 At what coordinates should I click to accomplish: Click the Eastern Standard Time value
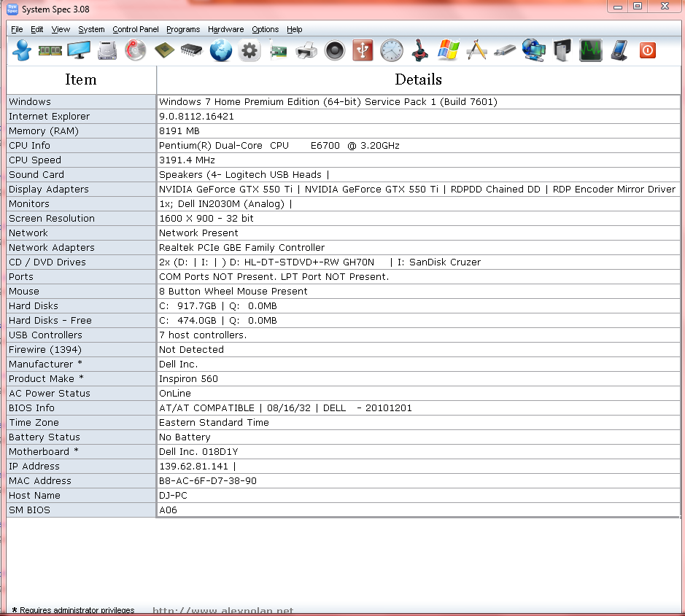pos(214,422)
